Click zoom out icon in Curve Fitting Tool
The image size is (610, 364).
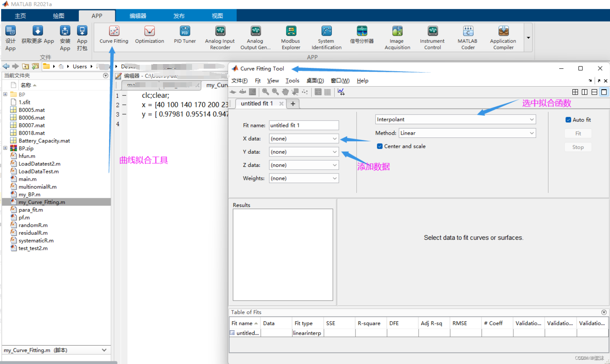pos(275,92)
